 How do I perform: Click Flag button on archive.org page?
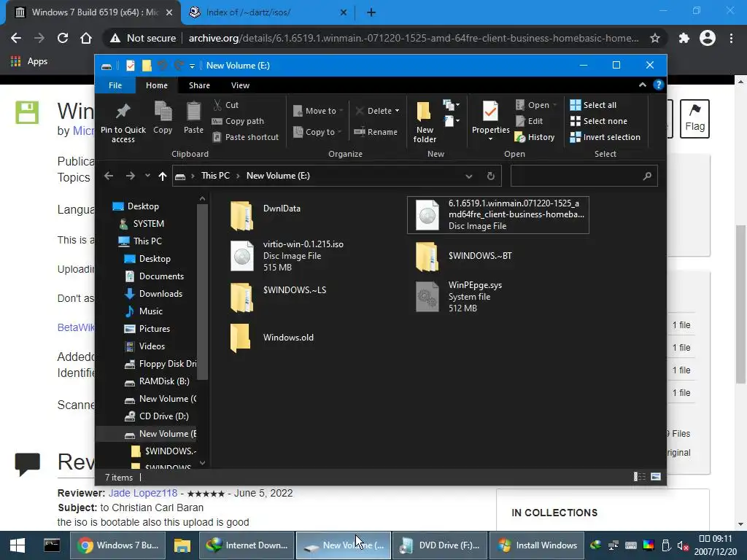694,119
